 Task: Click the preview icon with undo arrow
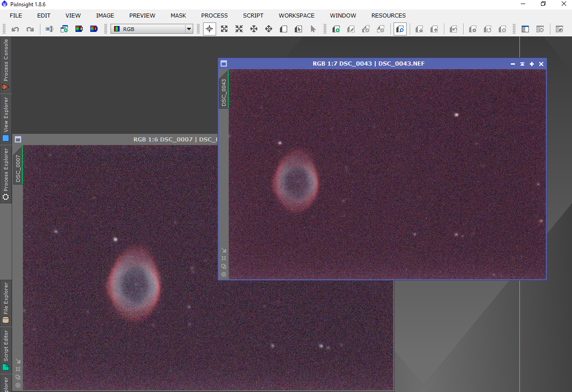click(x=453, y=29)
